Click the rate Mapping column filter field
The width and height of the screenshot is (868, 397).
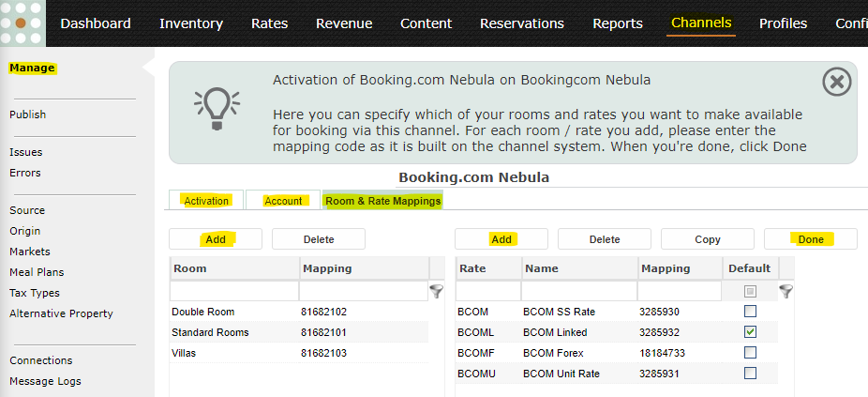(680, 291)
